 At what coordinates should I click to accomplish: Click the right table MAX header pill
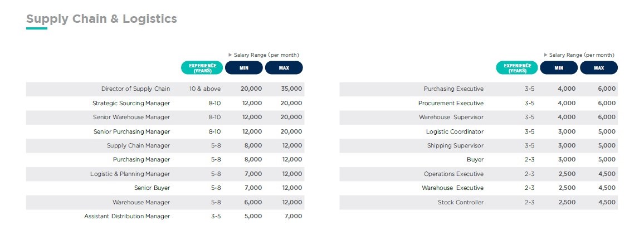[x=599, y=68]
